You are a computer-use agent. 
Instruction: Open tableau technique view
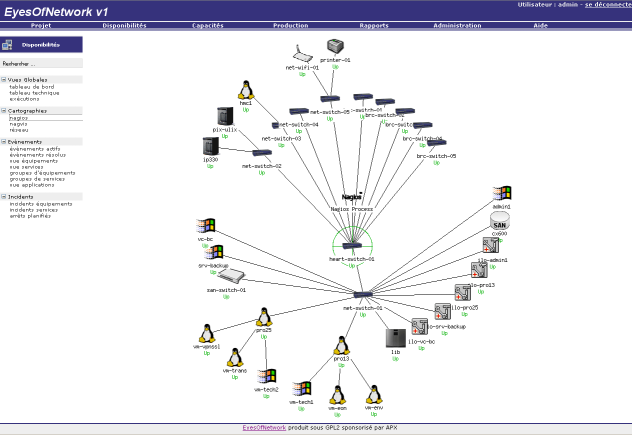34,93
